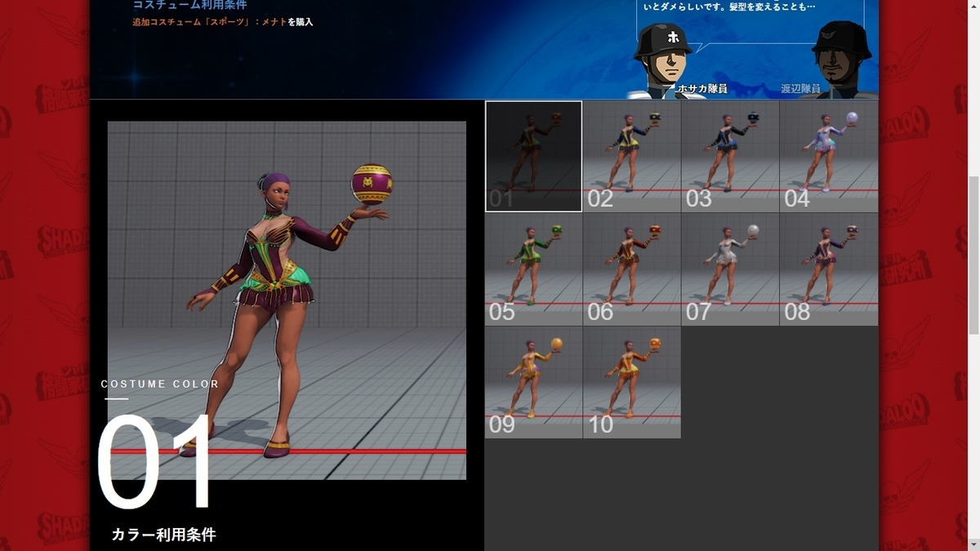Screen dimensions: 980x551
Task: Click the scrollbar down arrow
Action: pos(973,544)
